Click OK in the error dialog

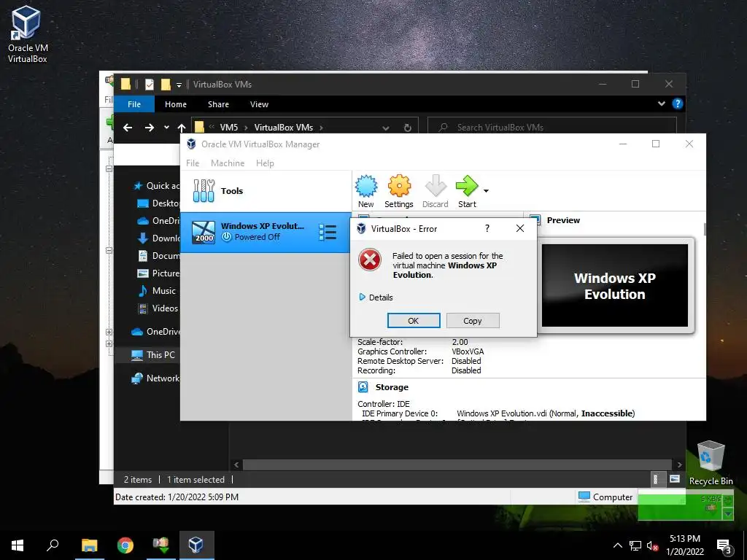tap(414, 321)
